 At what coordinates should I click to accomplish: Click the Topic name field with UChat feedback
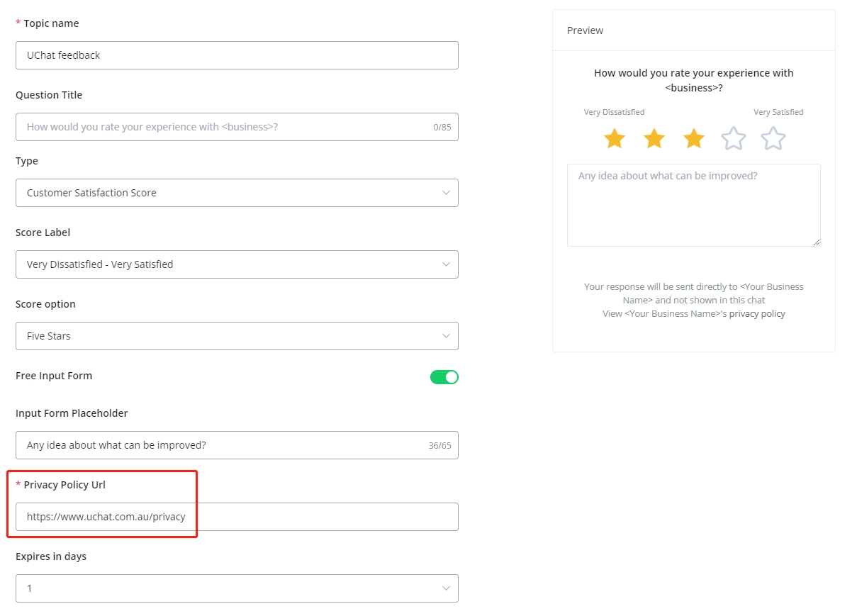pyautogui.click(x=237, y=55)
